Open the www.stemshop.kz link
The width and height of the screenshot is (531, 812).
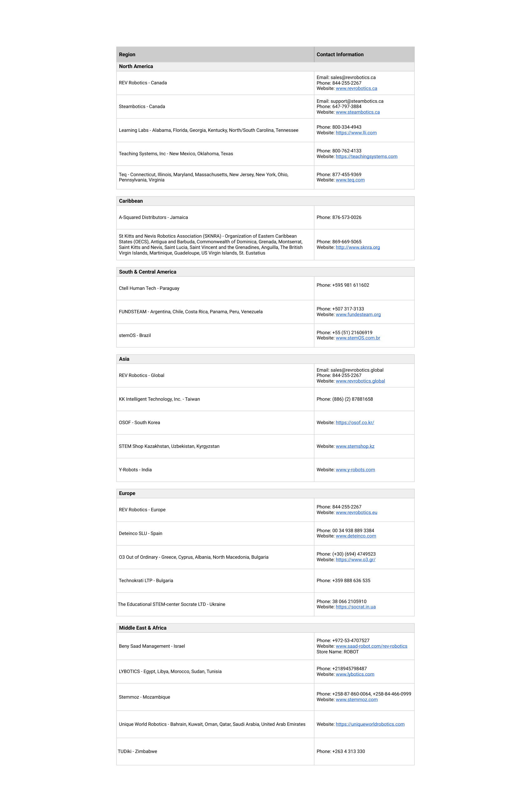355,446
